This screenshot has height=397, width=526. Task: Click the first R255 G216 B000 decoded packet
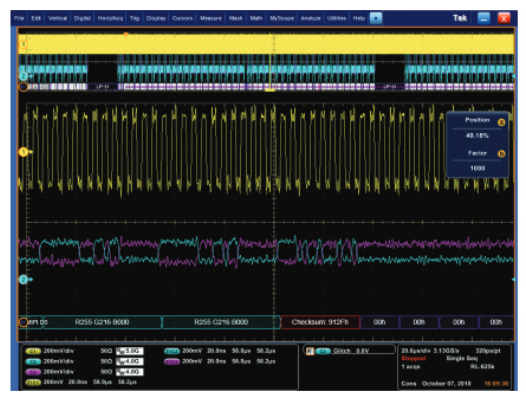point(102,322)
